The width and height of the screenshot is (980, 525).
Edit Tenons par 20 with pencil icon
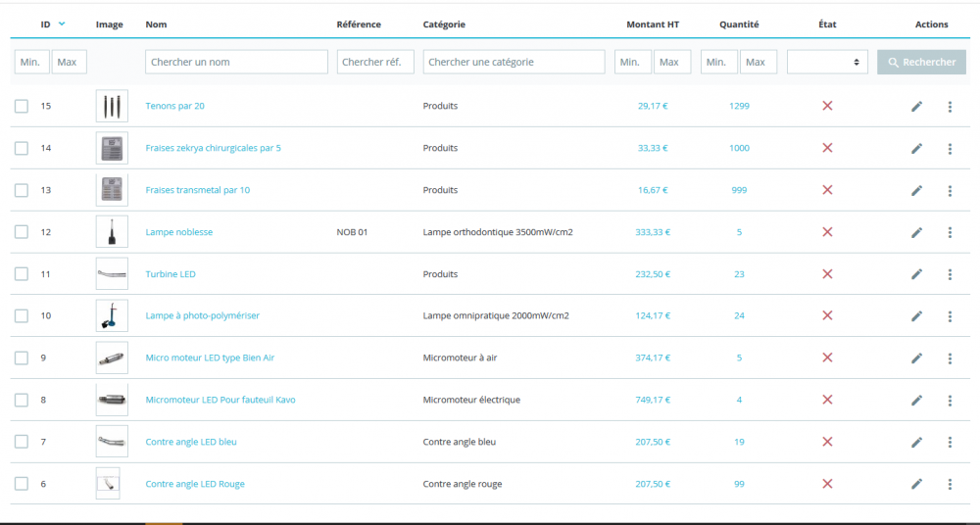click(916, 107)
